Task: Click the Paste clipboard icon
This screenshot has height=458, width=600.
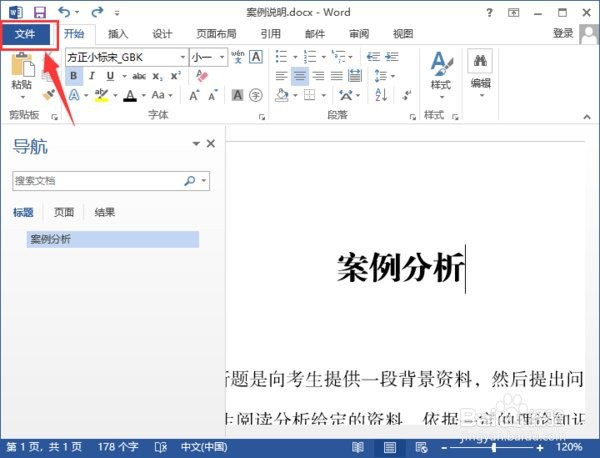Action: 23,64
